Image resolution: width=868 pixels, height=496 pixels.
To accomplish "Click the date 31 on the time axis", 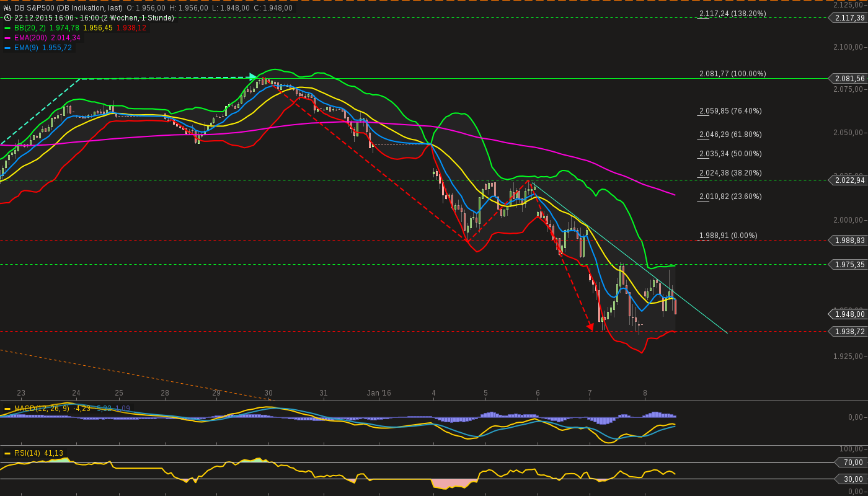I will [324, 393].
